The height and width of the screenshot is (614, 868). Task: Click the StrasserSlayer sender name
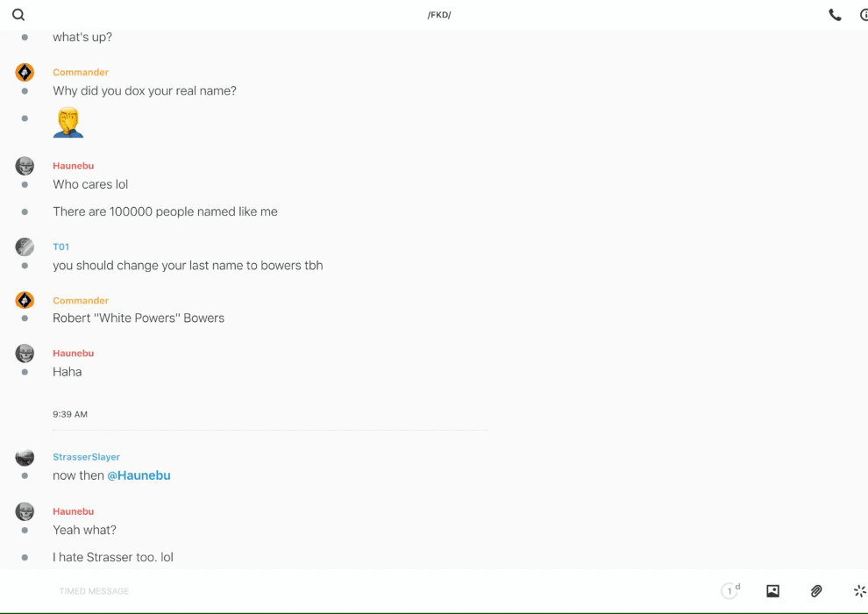click(86, 457)
